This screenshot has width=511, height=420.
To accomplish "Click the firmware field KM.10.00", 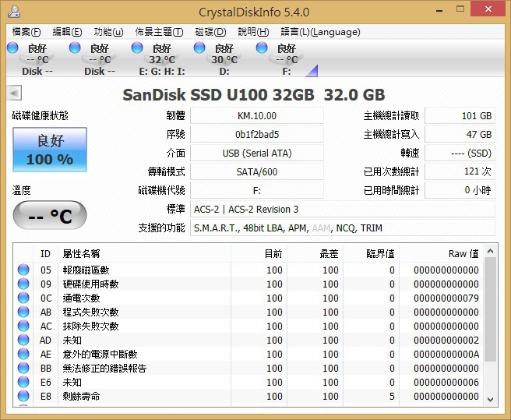I will click(x=256, y=116).
